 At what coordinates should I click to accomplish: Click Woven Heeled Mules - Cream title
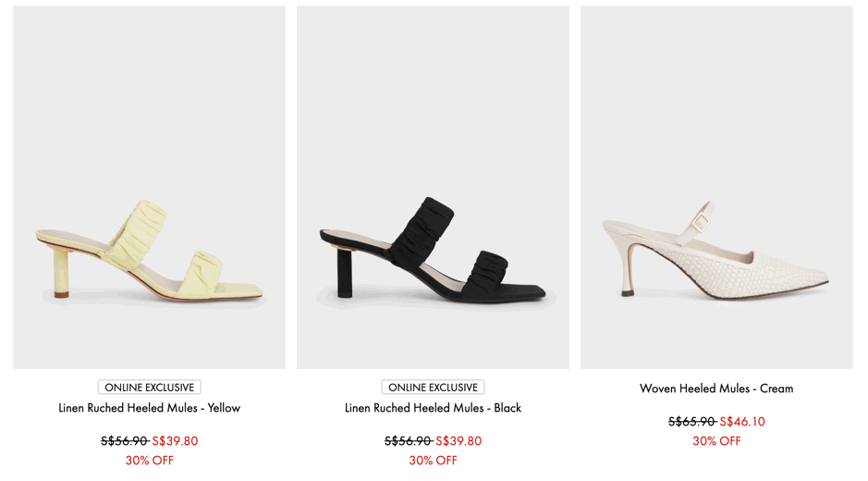716,388
